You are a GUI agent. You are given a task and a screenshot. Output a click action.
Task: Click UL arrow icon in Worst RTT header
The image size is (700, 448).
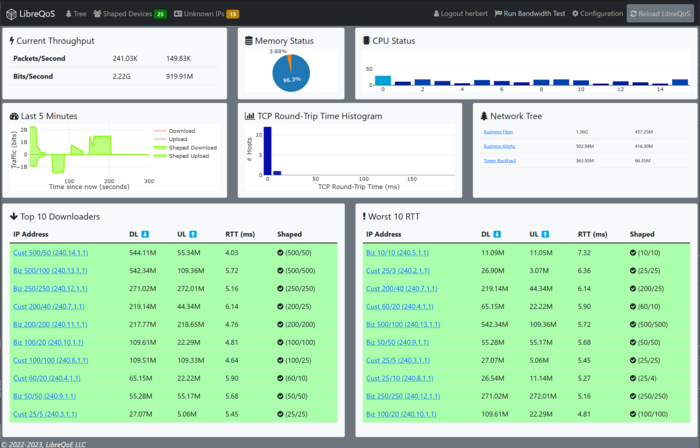tap(545, 234)
